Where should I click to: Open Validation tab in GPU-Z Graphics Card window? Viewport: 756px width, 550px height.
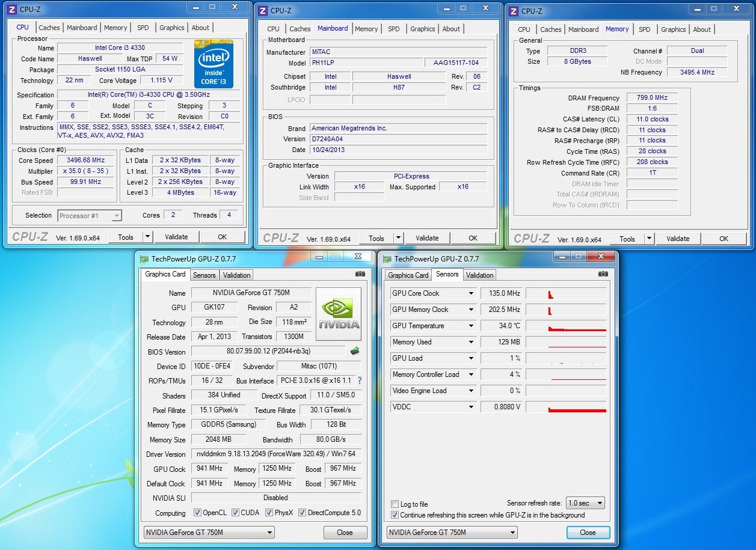[x=236, y=275]
